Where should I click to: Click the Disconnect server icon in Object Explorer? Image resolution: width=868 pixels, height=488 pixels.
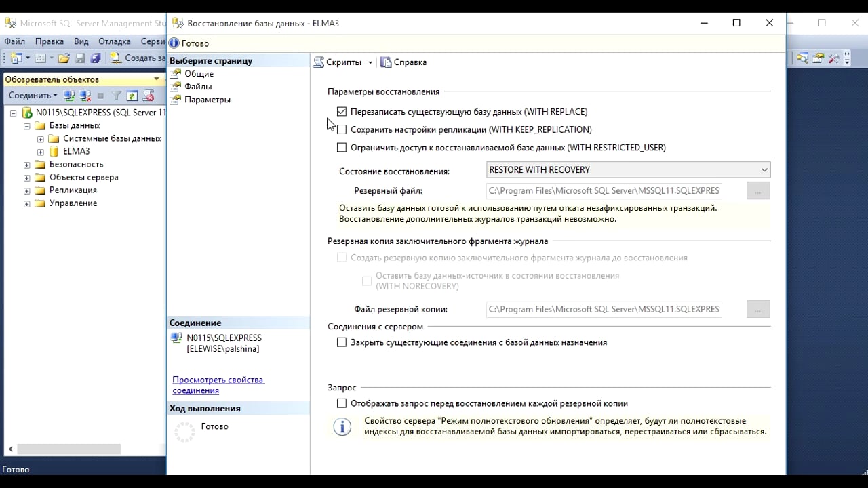click(x=85, y=96)
